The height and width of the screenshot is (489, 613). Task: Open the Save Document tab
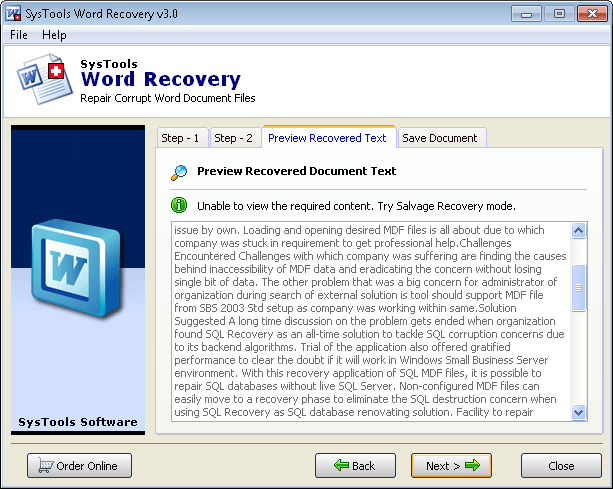pyautogui.click(x=440, y=138)
